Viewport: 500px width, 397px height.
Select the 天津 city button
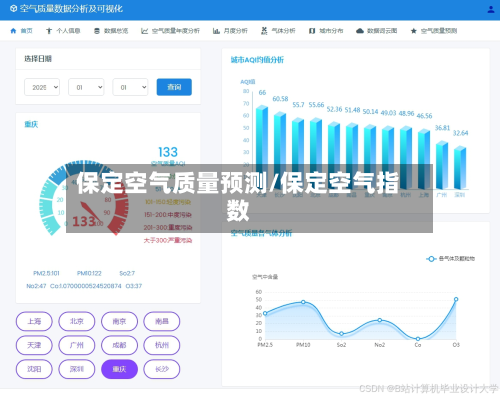[34, 345]
